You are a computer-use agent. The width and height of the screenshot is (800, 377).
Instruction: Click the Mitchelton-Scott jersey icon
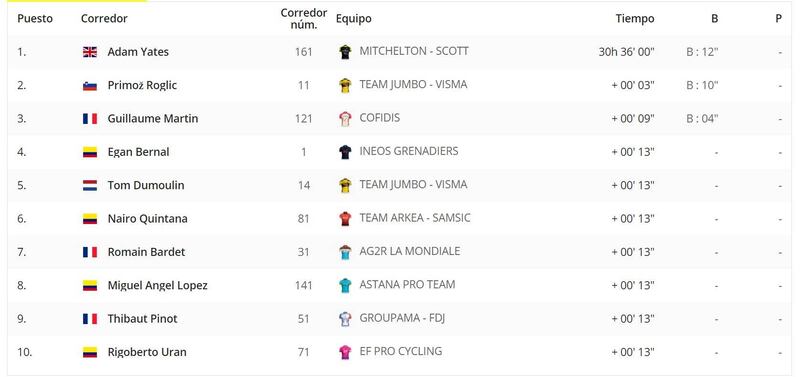click(x=345, y=52)
